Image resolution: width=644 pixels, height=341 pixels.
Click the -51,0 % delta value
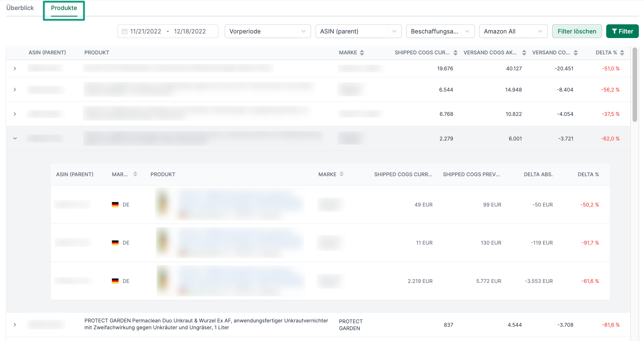click(x=611, y=69)
